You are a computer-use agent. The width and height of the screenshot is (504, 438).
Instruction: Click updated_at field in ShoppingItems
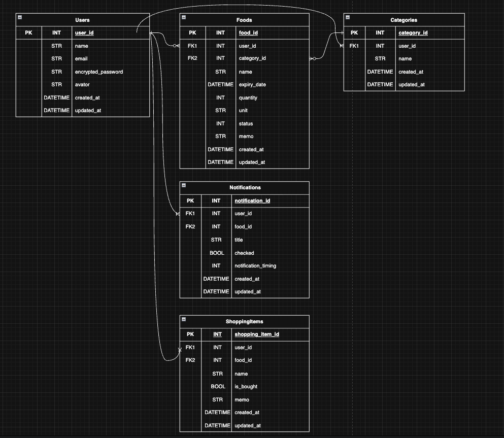point(248,425)
